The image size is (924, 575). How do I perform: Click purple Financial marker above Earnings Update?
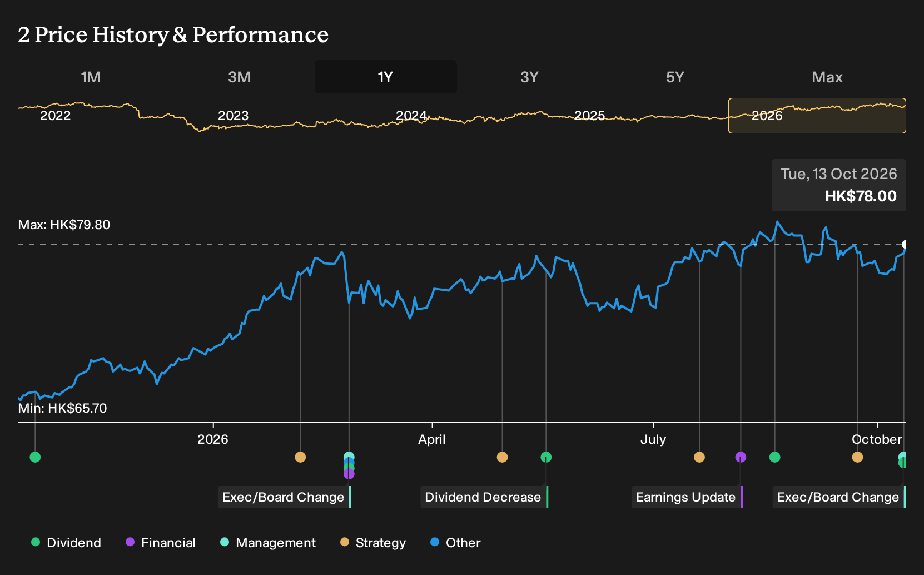741,457
